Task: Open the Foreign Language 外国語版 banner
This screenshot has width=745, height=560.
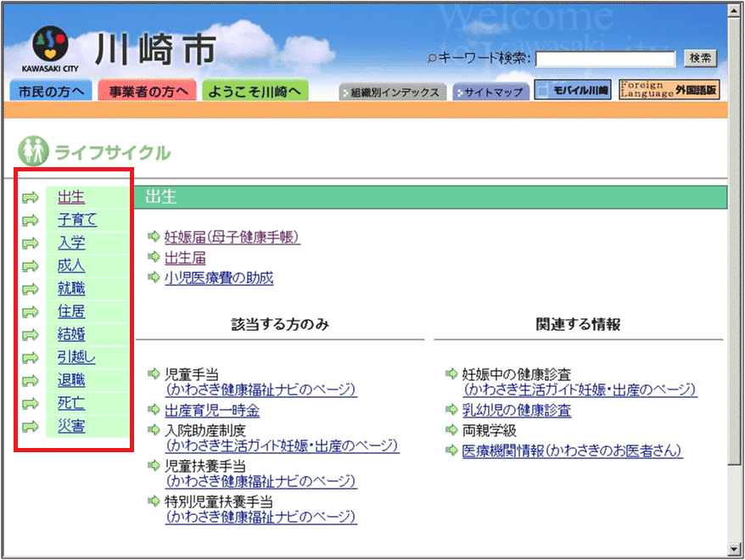Action: point(669,90)
